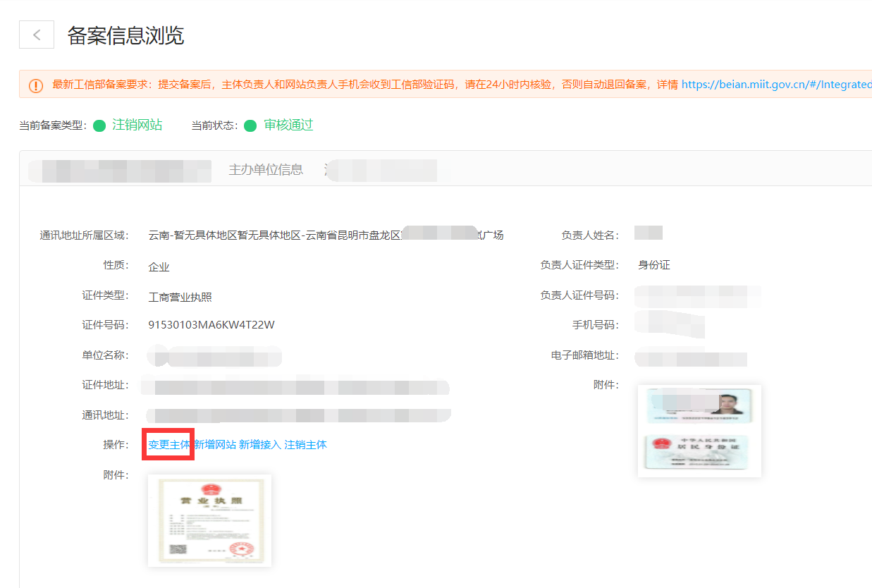The width and height of the screenshot is (872, 588).
Task: Click the ID card portrait side image
Action: coord(698,404)
